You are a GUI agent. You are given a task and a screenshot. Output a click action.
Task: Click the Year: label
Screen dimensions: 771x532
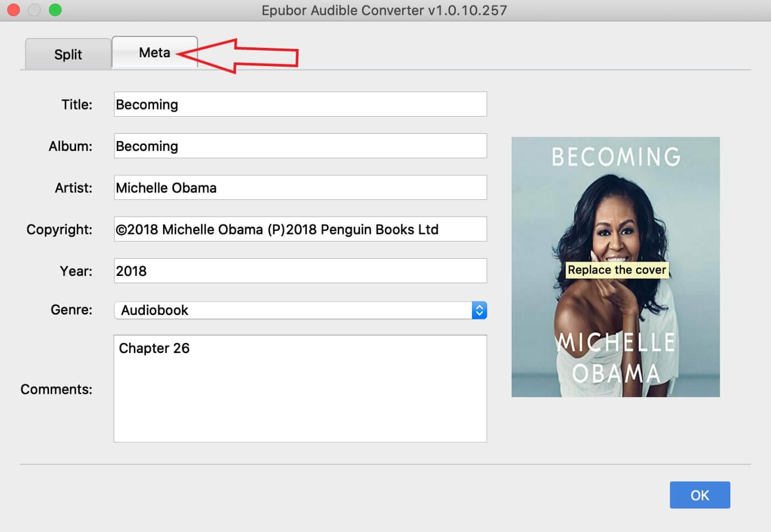point(76,271)
